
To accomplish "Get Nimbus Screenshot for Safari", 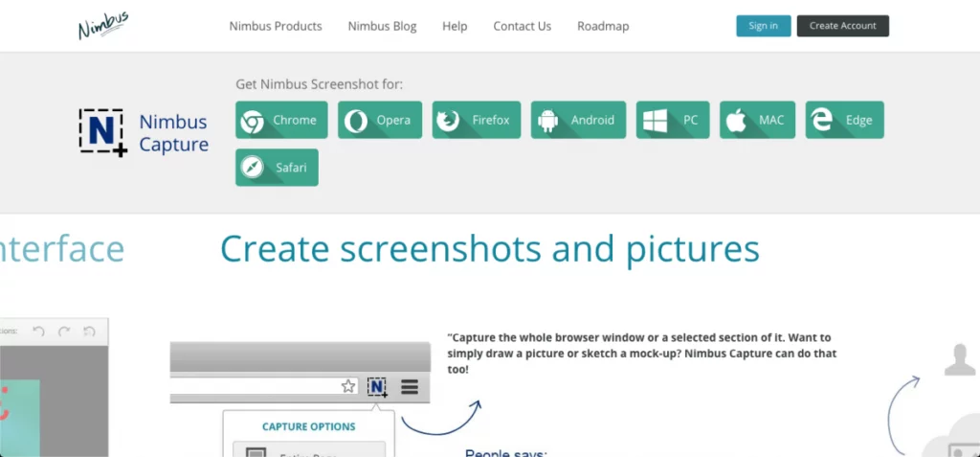I will 277,167.
